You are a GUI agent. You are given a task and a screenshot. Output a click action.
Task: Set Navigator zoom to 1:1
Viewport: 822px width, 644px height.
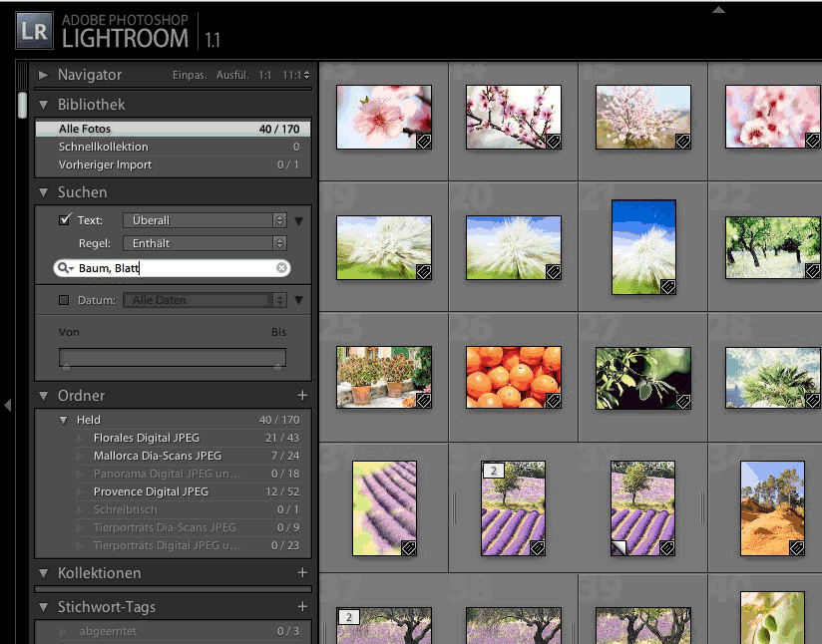(x=264, y=76)
